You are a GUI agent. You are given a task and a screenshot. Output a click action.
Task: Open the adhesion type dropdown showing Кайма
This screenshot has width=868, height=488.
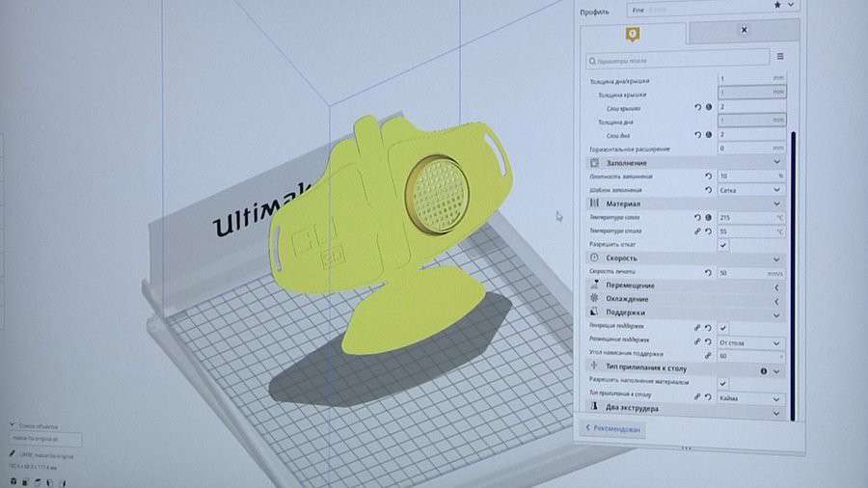click(x=750, y=397)
